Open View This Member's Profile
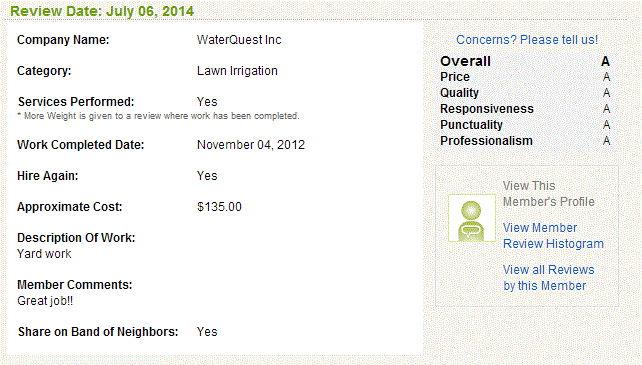Screen dimensions: 642x365 [549, 194]
